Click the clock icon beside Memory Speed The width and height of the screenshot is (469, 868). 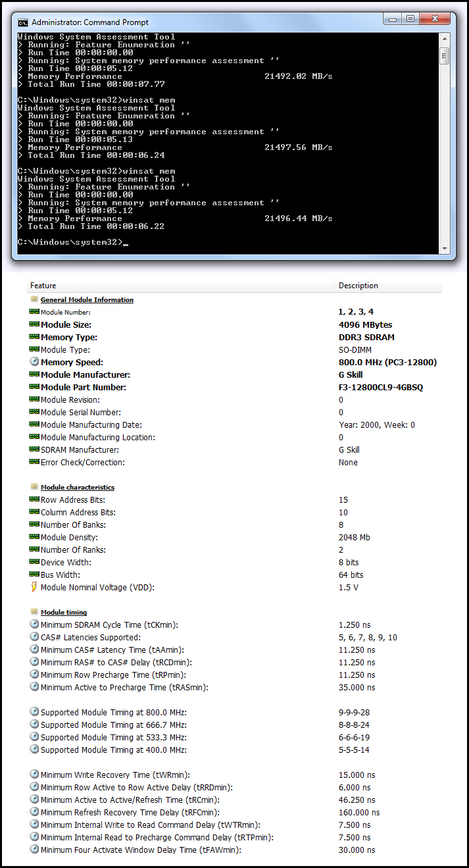click(x=34, y=362)
